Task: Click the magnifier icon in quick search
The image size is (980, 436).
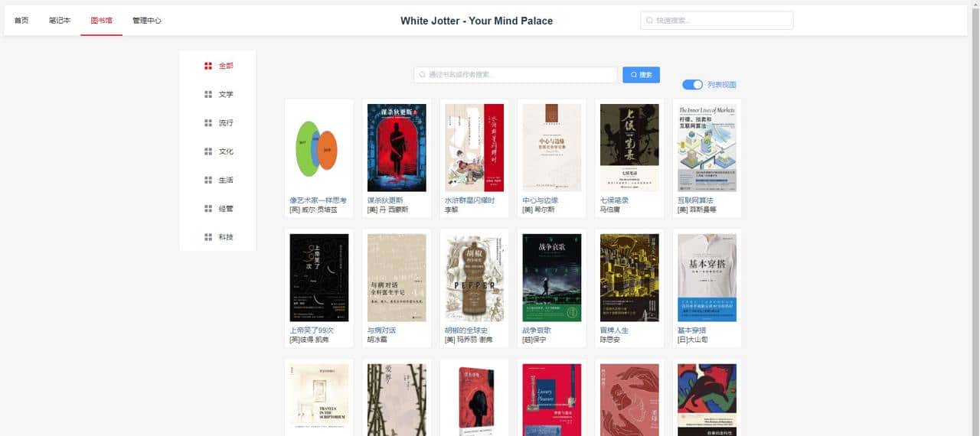Action: click(x=650, y=21)
